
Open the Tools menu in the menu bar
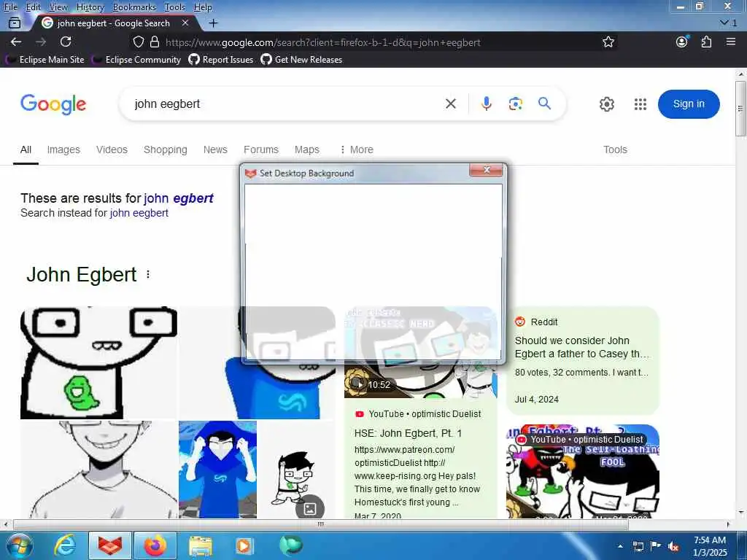coord(175,7)
